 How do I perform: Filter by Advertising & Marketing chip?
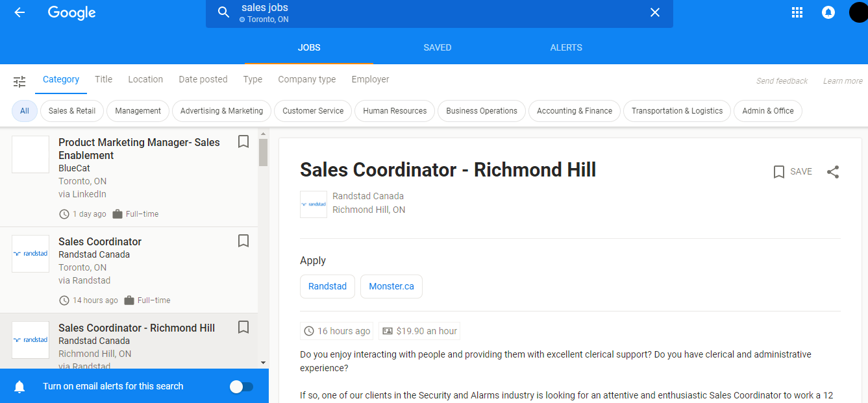(221, 111)
